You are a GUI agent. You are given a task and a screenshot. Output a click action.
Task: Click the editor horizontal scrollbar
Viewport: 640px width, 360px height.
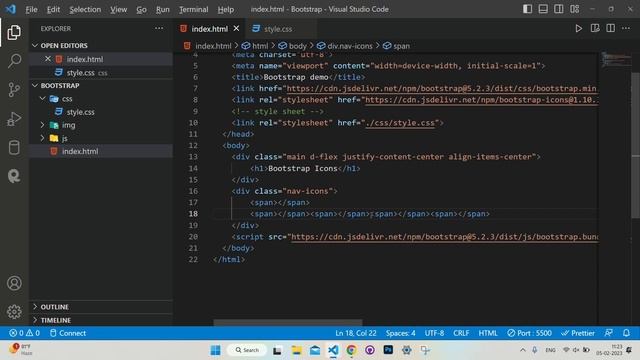pos(288,322)
